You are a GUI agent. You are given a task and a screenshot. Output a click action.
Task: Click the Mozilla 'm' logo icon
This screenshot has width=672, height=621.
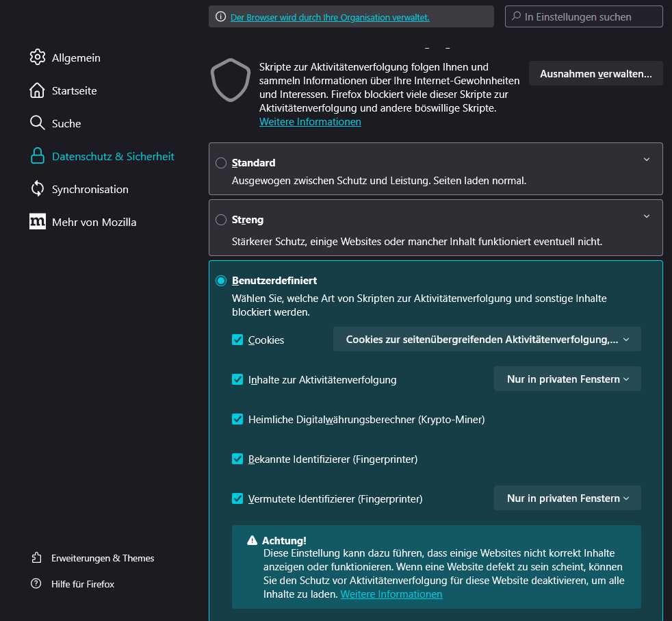(38, 222)
